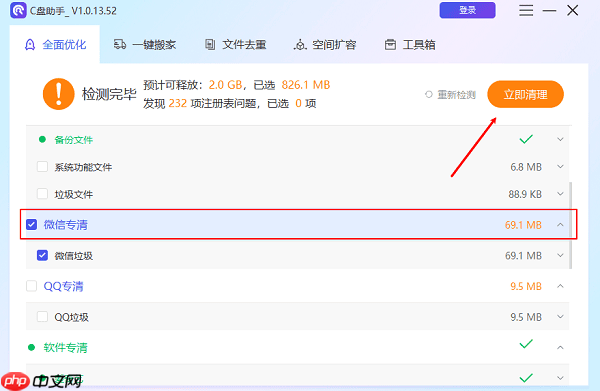Image resolution: width=600 pixels, height=391 pixels.
Task: Click the C盘助手 app logo icon
Action: [18, 10]
